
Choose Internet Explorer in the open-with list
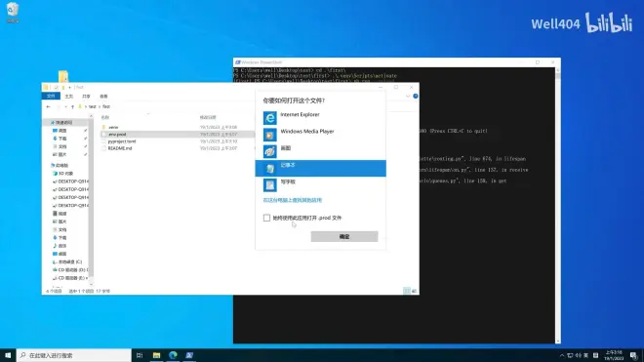[320, 118]
